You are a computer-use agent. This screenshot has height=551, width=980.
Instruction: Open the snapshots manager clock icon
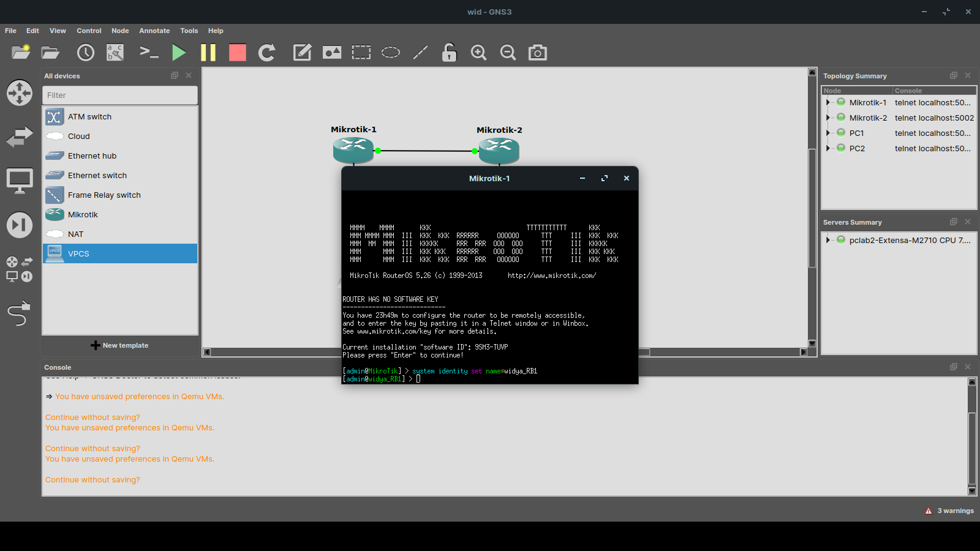(x=86, y=53)
